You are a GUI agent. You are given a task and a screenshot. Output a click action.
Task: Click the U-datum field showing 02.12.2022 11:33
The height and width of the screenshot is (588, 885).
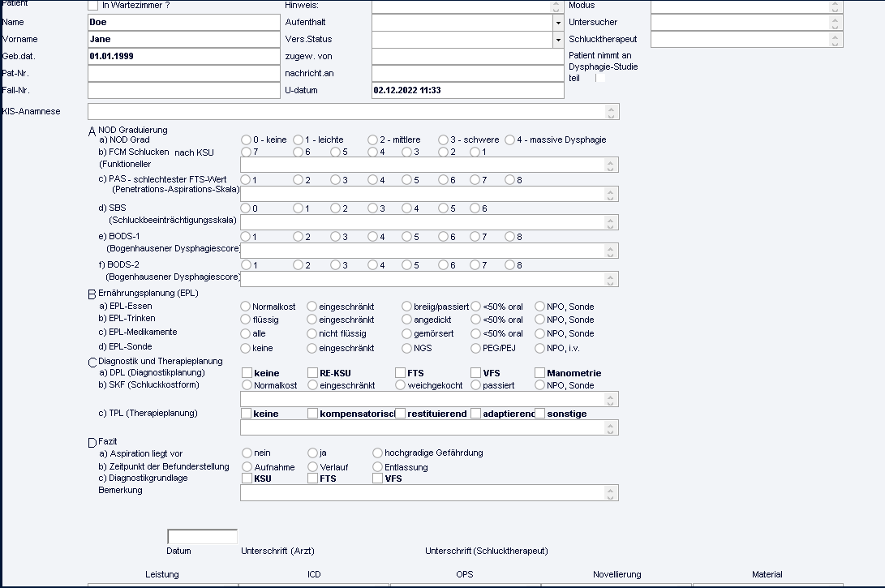pos(468,90)
